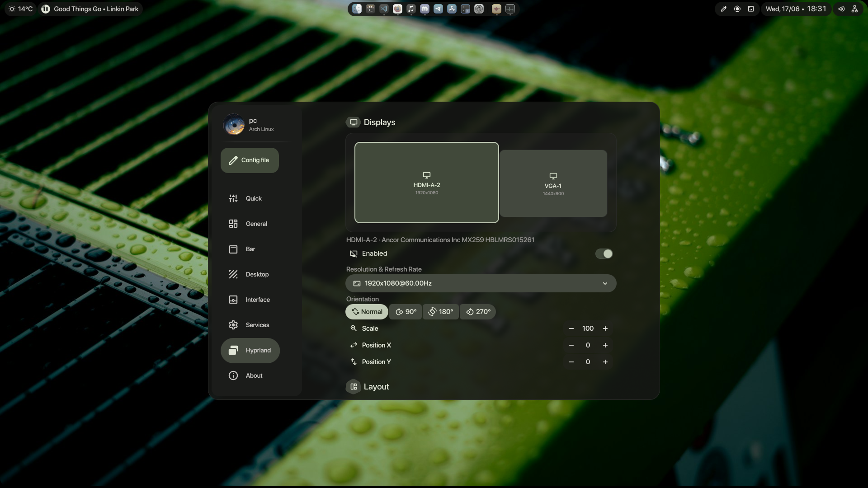Open the Music app in the dock
Image resolution: width=868 pixels, height=488 pixels.
(411, 9)
